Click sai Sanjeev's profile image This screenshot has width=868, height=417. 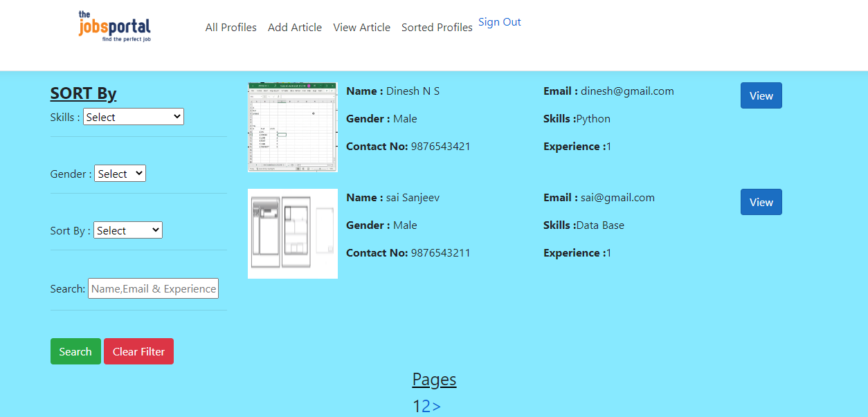(292, 233)
